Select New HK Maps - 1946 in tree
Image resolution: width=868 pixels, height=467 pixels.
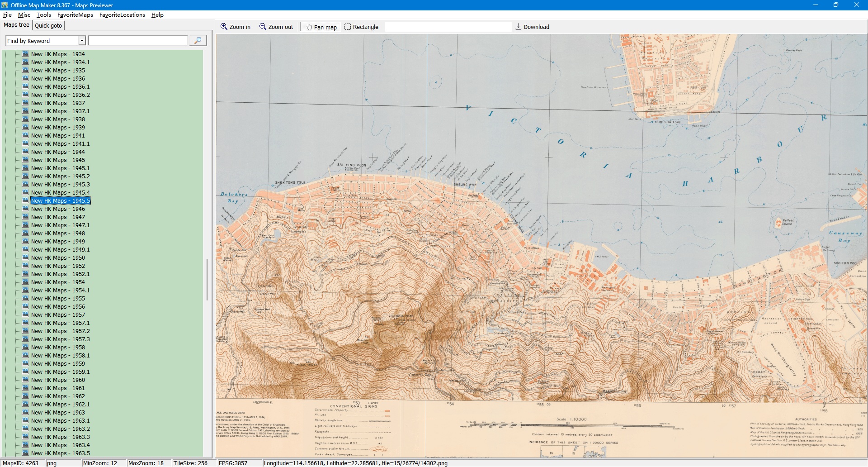(58, 209)
